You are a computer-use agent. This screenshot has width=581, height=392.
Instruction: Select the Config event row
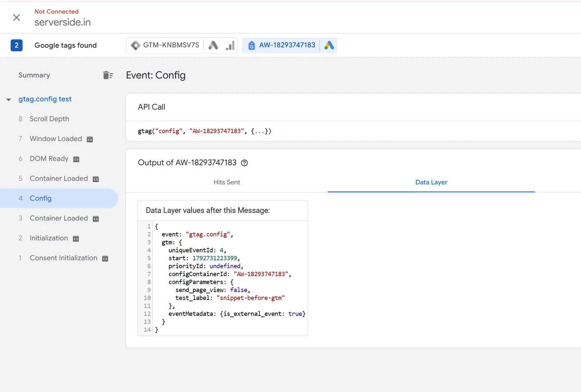pos(59,198)
